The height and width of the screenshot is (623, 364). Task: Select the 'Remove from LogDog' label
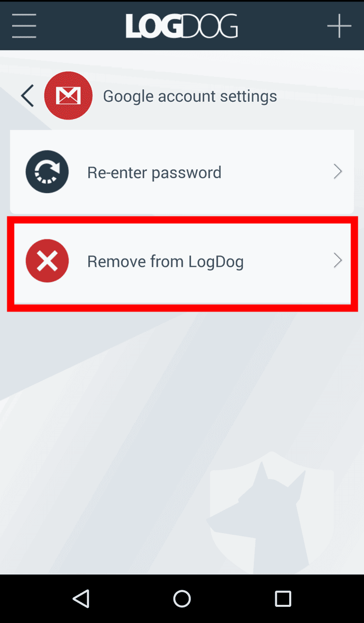[165, 261]
